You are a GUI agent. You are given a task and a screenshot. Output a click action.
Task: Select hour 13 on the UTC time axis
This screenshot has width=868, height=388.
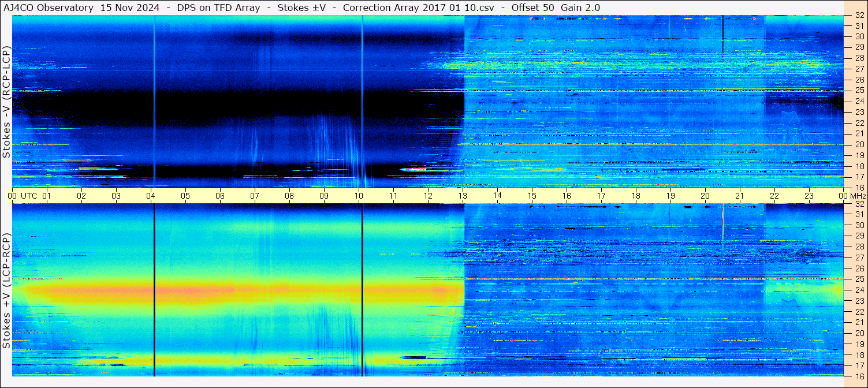463,196
